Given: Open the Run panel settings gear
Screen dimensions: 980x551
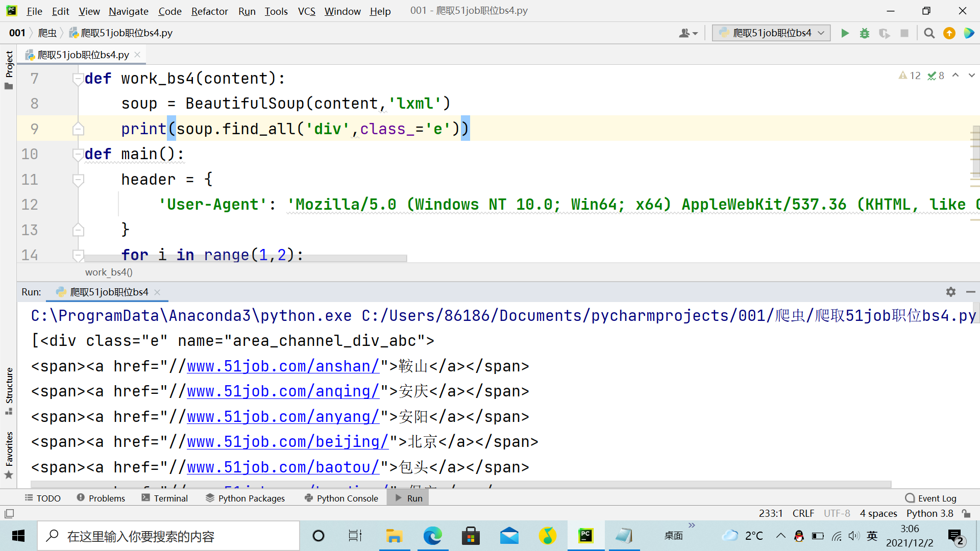Looking at the screenshot, I should click(x=950, y=292).
